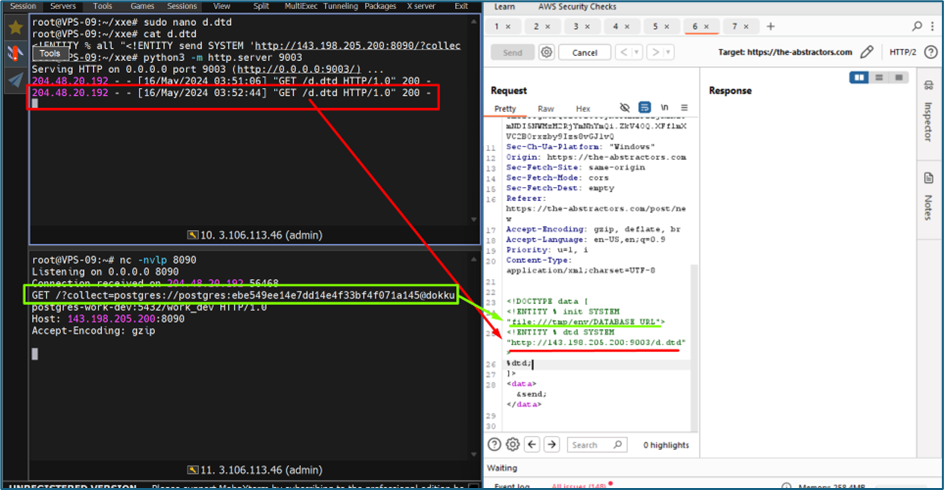Click Exit in MobaXterm toolbar
The width and height of the screenshot is (944, 490).
[461, 6]
